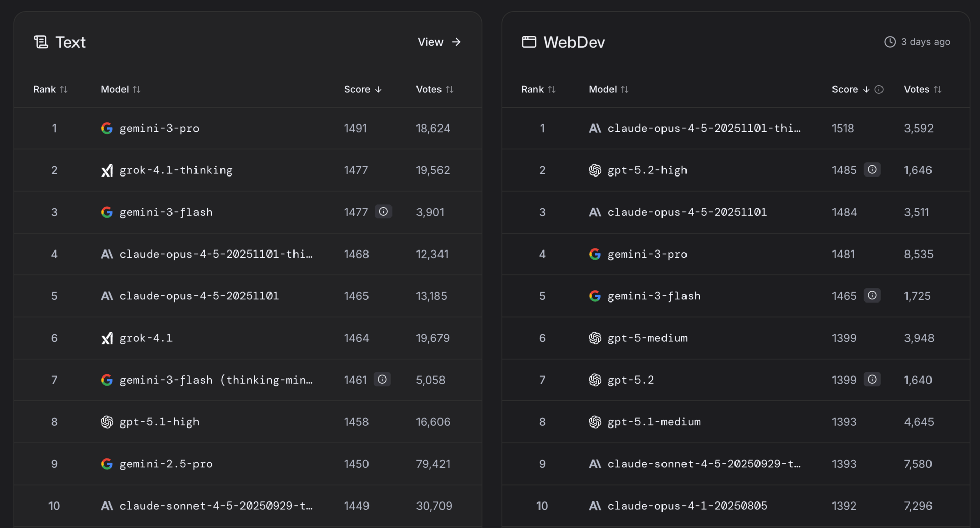The height and width of the screenshot is (528, 980).
Task: Select claude-opus-4-5-20251101 at WebDev rank 3
Action: 687,212
